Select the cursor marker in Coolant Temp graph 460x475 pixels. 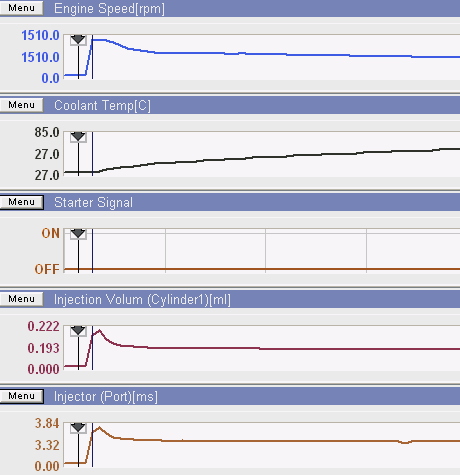pyautogui.click(x=78, y=137)
